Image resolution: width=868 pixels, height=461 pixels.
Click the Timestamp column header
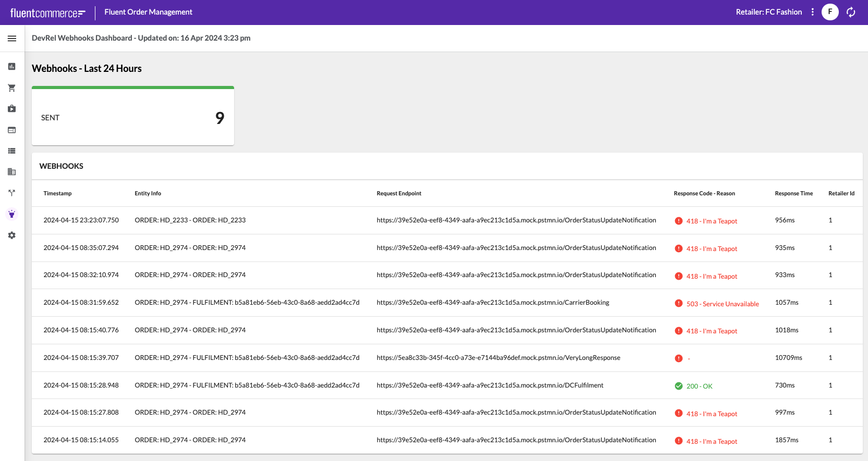click(x=57, y=193)
